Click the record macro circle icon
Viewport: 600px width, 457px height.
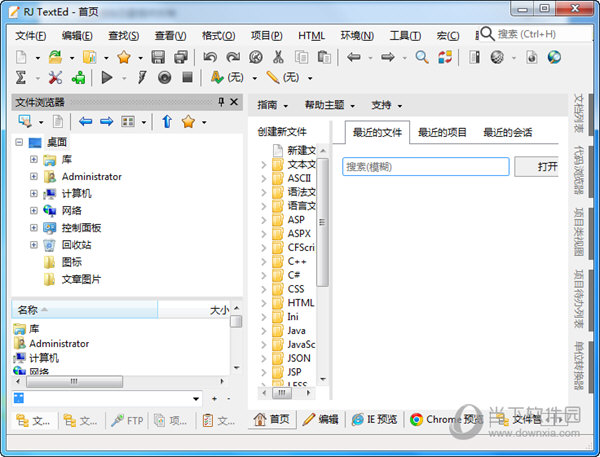coord(165,78)
